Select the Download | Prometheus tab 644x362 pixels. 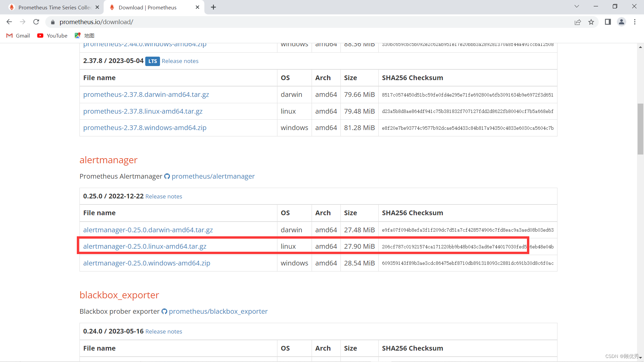pyautogui.click(x=148, y=7)
